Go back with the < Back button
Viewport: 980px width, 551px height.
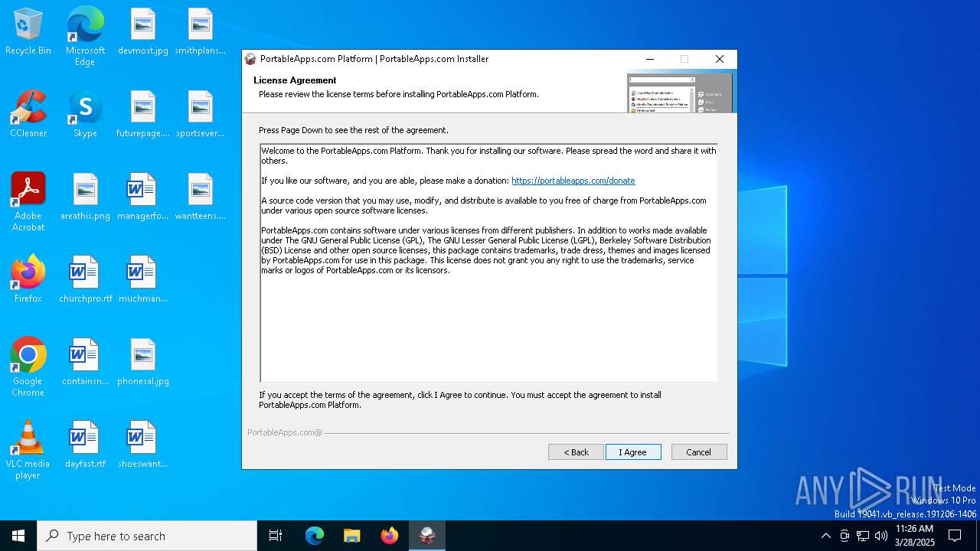[x=576, y=452]
